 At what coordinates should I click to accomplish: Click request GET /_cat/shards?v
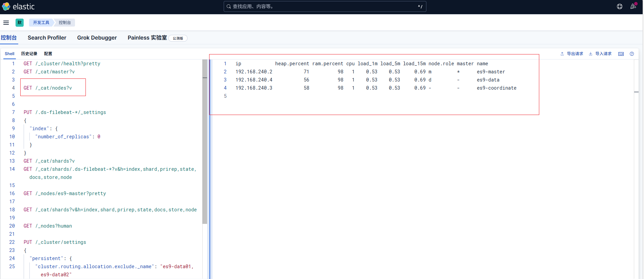(x=49, y=161)
